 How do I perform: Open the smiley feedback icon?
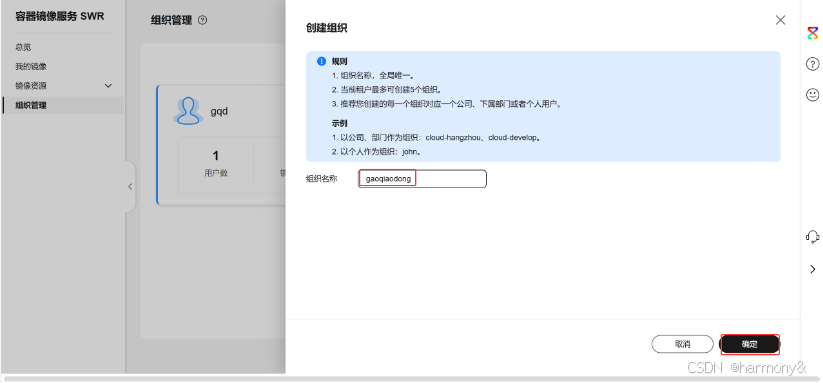click(x=812, y=95)
